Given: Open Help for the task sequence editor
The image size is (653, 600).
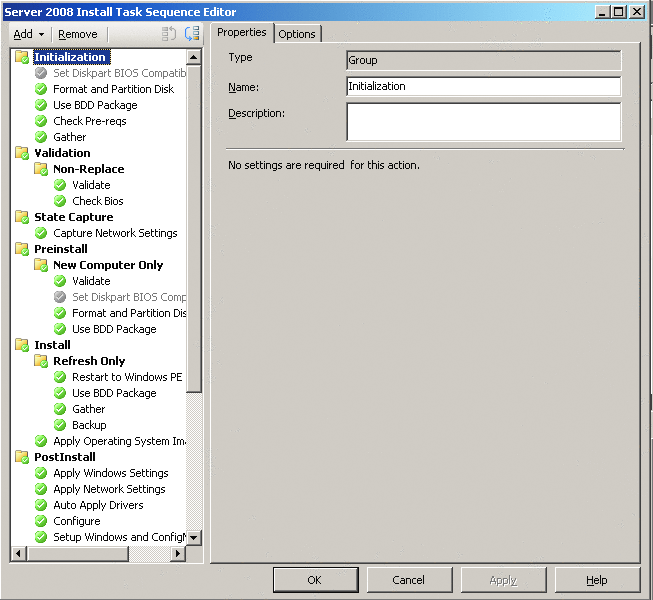Looking at the screenshot, I should click(597, 580).
